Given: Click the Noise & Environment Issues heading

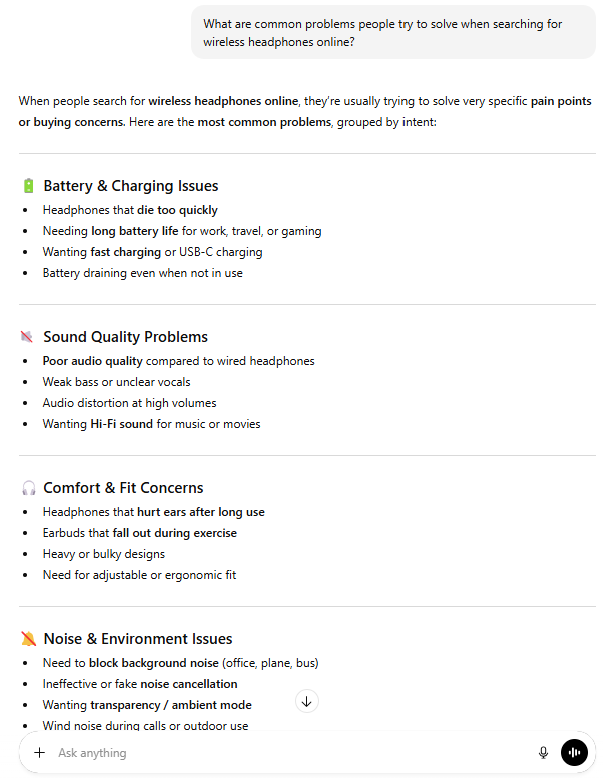Looking at the screenshot, I should [138, 639].
